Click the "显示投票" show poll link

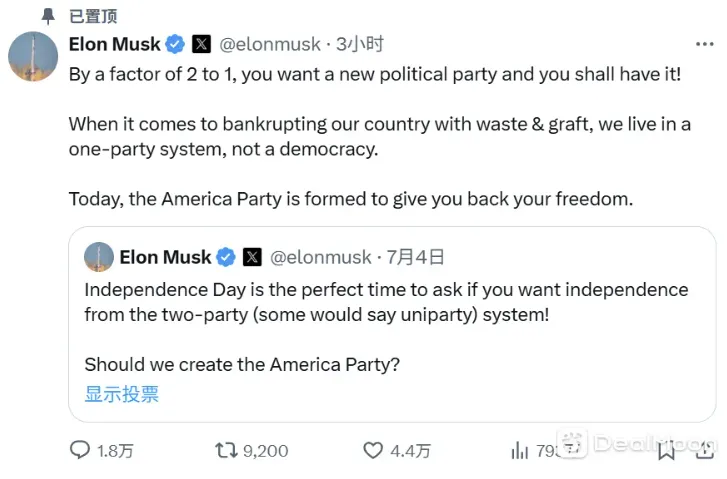point(121,393)
